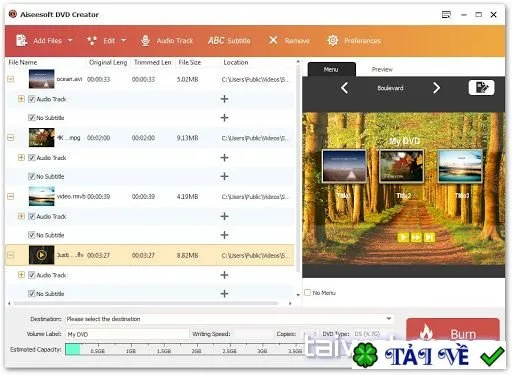Toggle the Audio Track checkbox under ocean.avi
Screen dimensions: 512x375
pos(32,99)
